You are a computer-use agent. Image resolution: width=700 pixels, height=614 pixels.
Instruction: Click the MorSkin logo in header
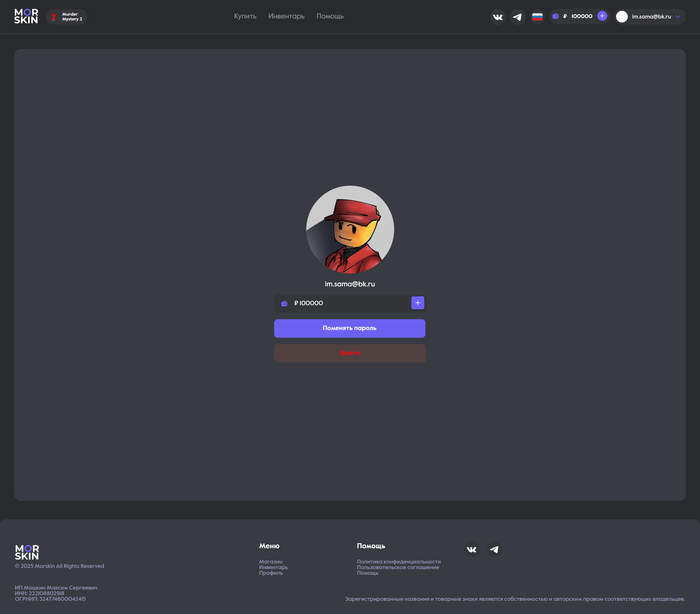click(26, 16)
